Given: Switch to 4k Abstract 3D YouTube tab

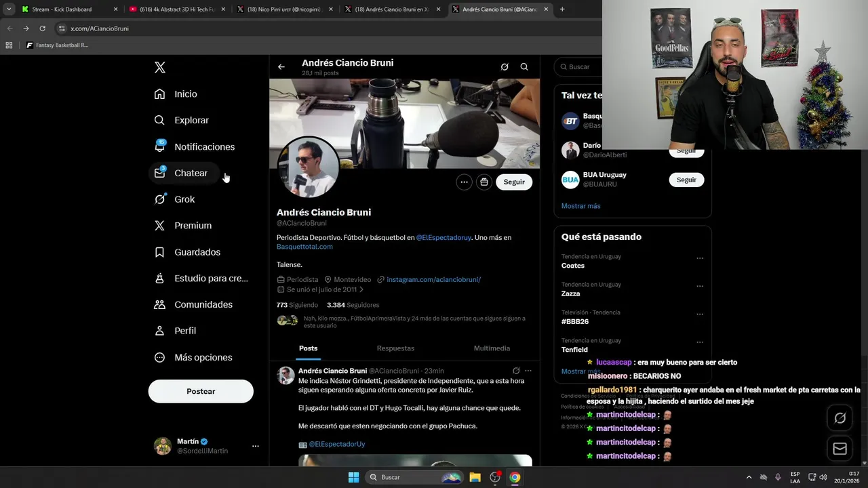Looking at the screenshot, I should tap(176, 9).
